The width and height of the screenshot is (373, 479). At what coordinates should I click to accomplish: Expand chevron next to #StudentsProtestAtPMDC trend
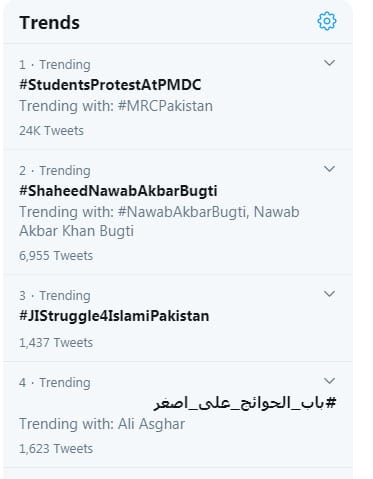(329, 63)
